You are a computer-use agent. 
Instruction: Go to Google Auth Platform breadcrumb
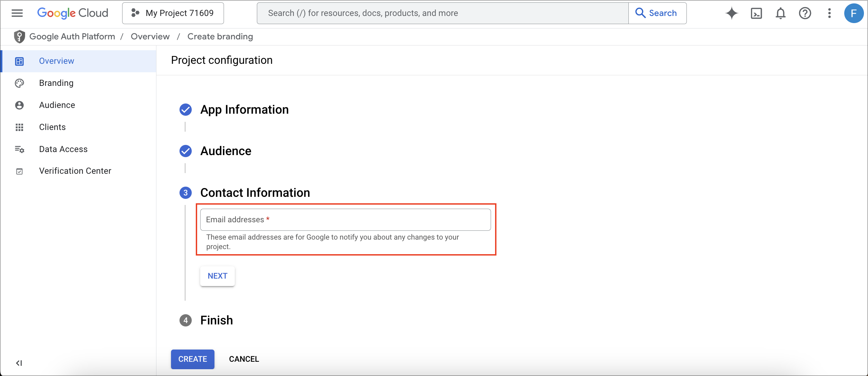(72, 37)
